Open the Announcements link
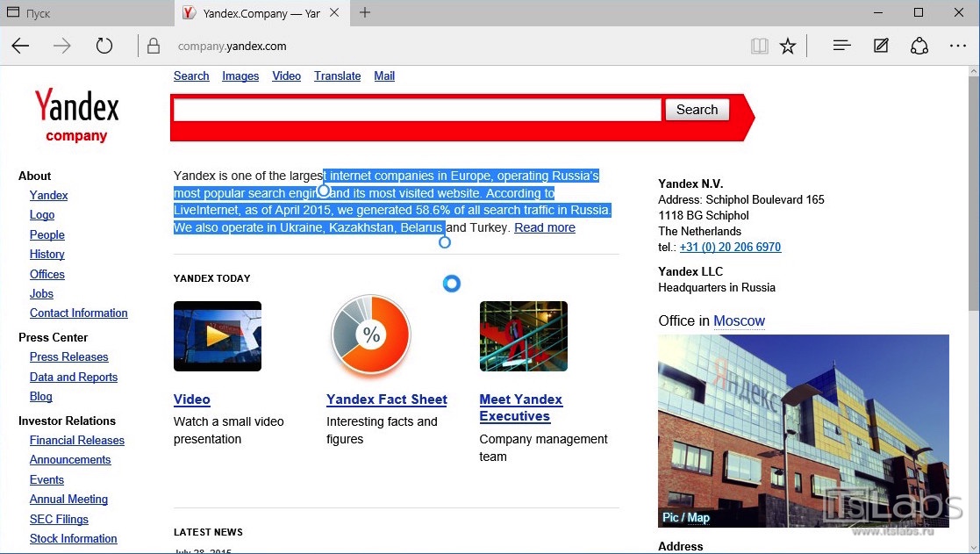Screen dimensions: 980x554 tap(70, 460)
